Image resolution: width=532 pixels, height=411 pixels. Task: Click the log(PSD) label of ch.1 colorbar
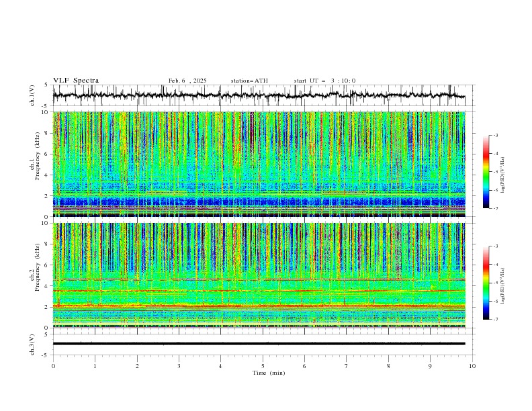click(502, 175)
